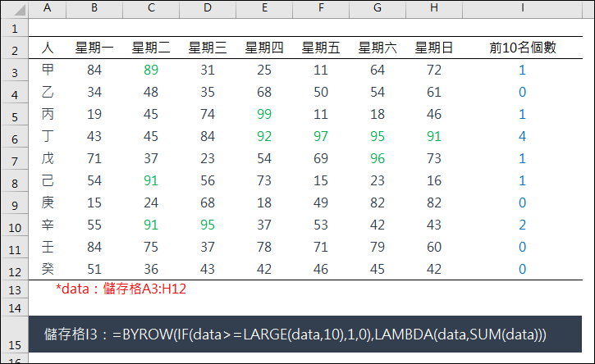Select the name cell 庚

point(48,202)
